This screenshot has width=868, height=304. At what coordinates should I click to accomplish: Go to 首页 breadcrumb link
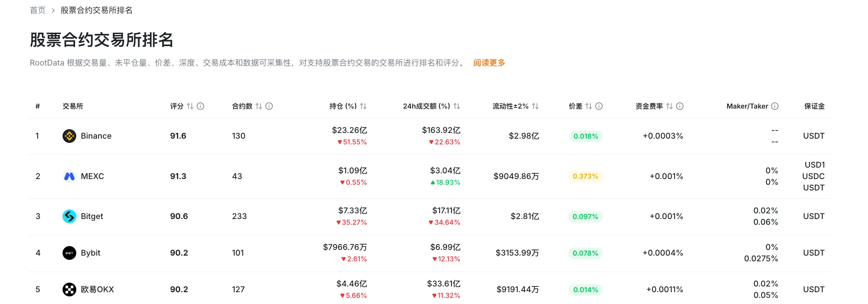tap(38, 10)
